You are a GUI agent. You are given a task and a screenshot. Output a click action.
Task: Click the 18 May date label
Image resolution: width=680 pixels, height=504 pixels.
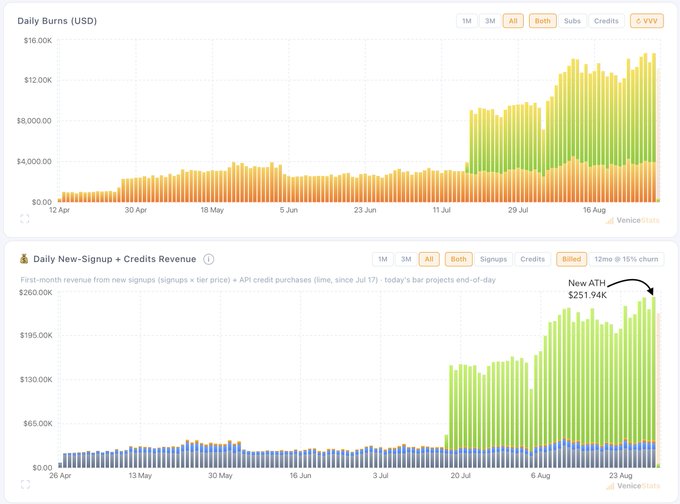pos(212,210)
